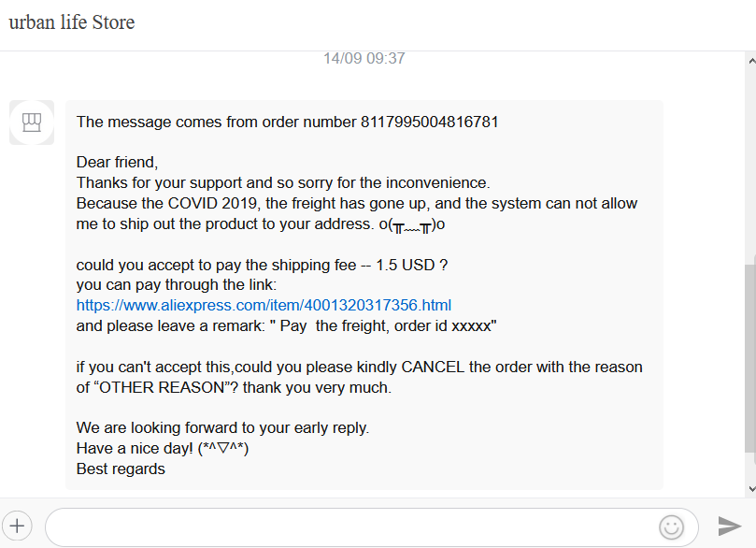Click the scrollbar down arrow
The width and height of the screenshot is (756, 548).
click(750, 488)
